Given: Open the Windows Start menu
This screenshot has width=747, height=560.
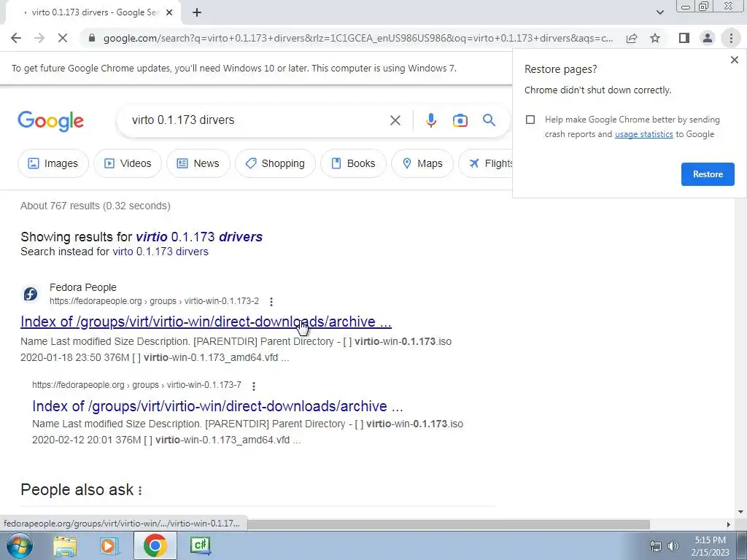Looking at the screenshot, I should pos(20,545).
